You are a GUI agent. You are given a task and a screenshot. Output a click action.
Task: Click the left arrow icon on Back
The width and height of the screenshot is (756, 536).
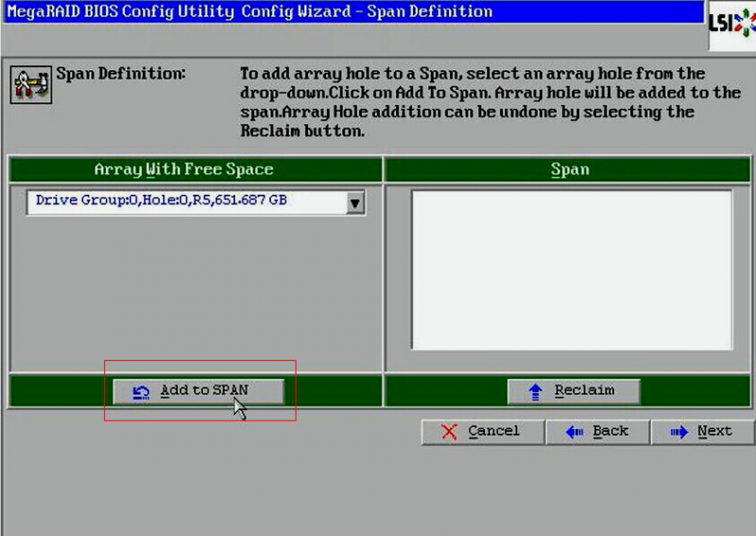pyautogui.click(x=574, y=432)
